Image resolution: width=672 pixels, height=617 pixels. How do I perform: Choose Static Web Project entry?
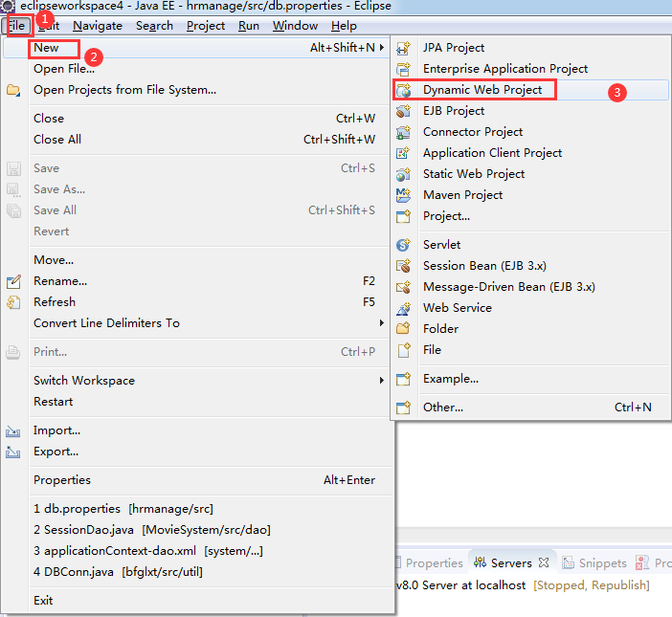[x=530, y=174]
